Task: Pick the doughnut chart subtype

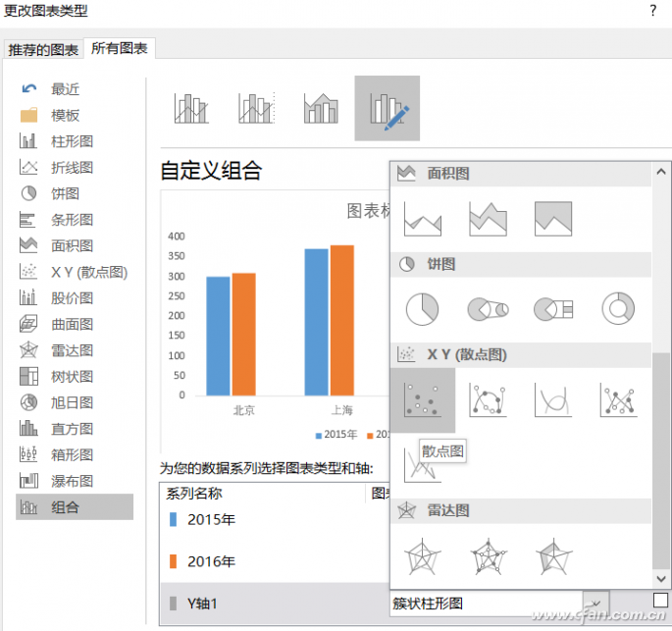Action: tap(618, 309)
